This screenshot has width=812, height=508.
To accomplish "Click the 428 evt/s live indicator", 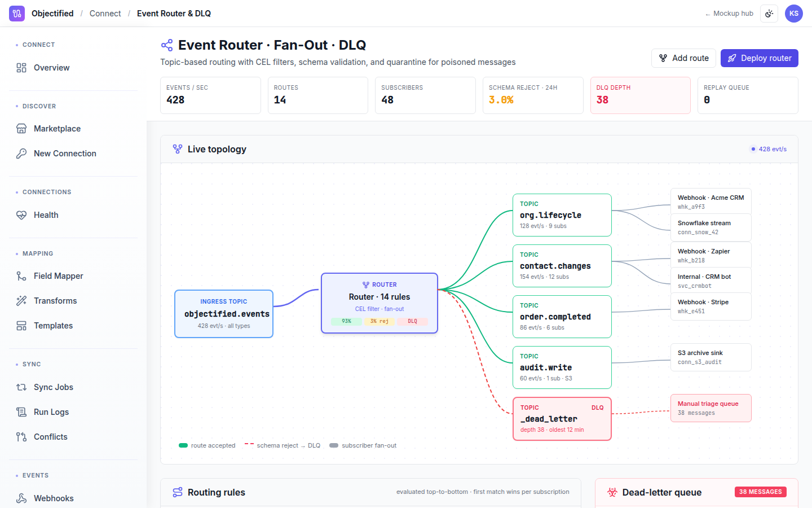I will [x=769, y=149].
